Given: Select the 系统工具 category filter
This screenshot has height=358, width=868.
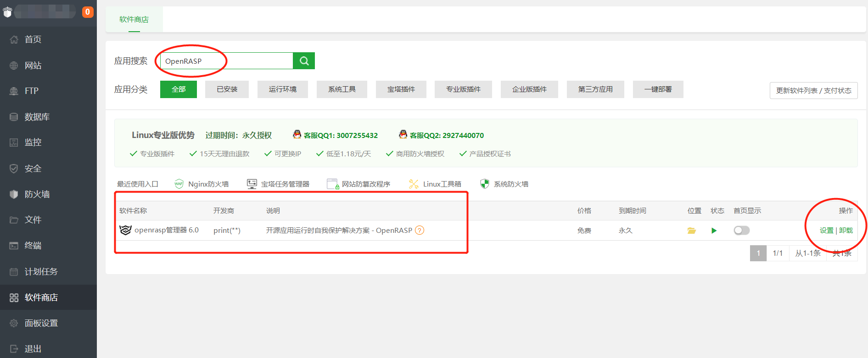Looking at the screenshot, I should (x=342, y=89).
